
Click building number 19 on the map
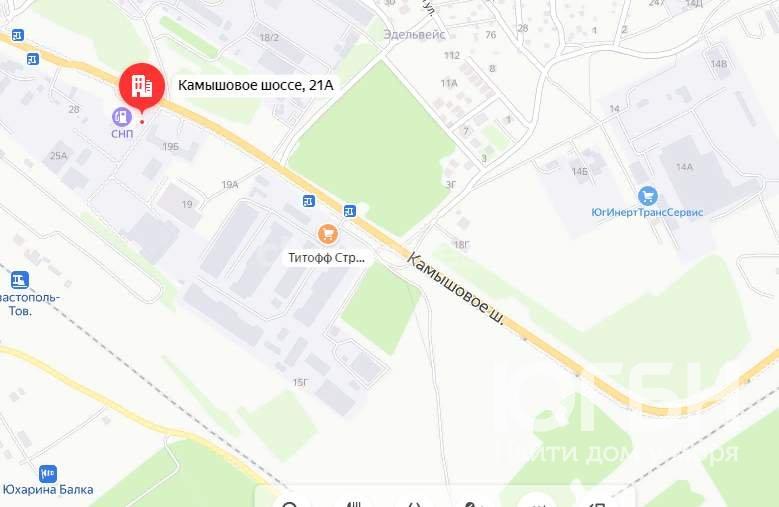(187, 204)
